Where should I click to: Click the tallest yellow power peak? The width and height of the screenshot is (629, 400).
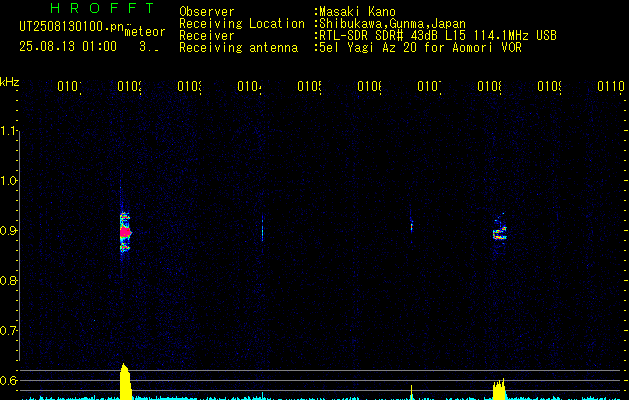[x=126, y=382]
